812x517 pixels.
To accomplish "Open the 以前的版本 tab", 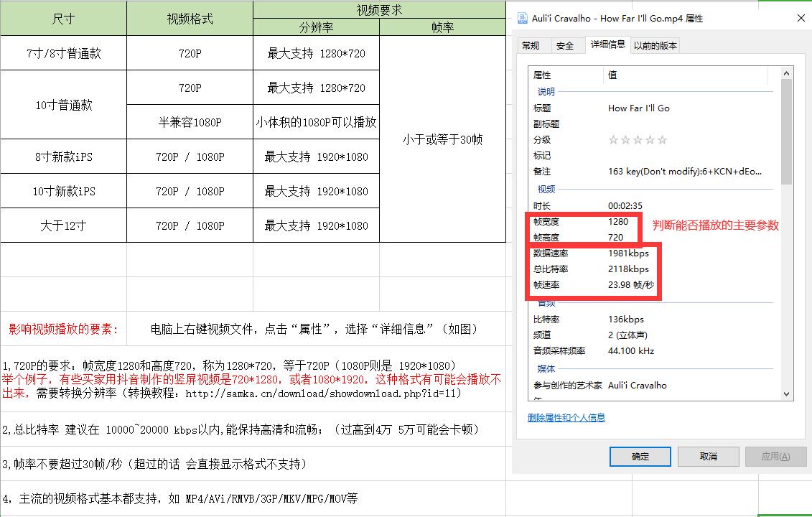I will click(653, 45).
